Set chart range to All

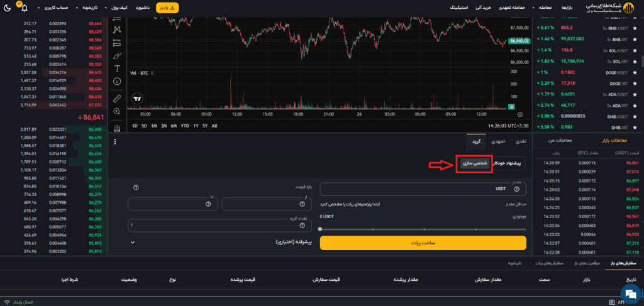(214, 126)
